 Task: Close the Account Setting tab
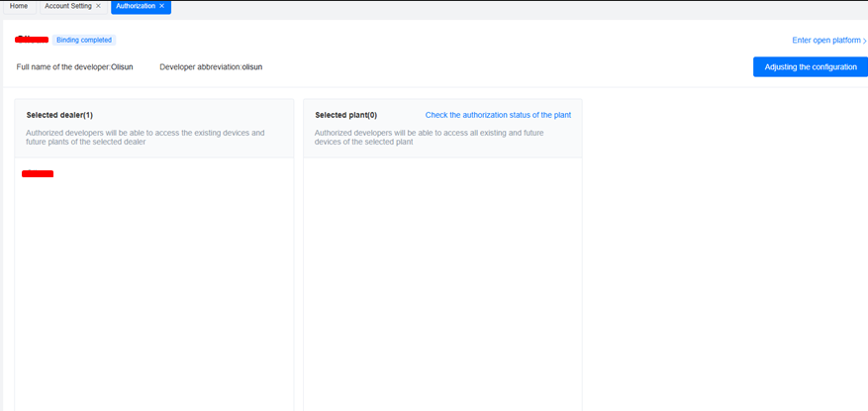(98, 6)
